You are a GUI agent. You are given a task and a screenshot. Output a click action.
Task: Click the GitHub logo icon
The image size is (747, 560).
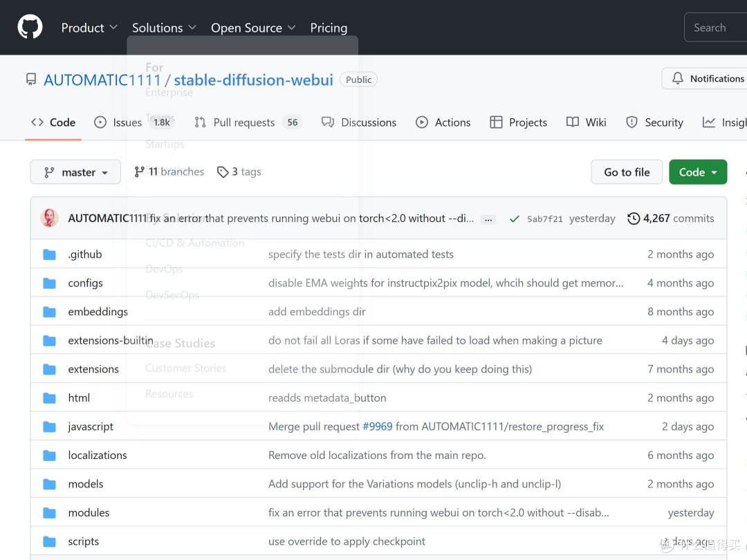click(x=30, y=27)
